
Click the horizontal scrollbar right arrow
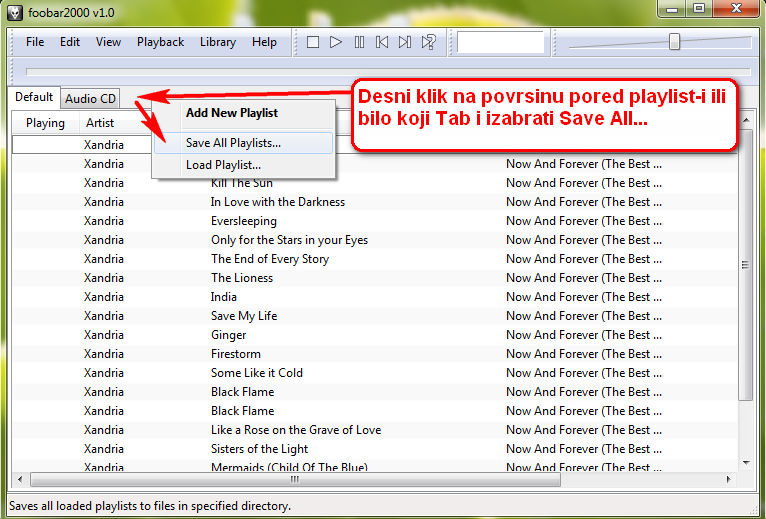point(728,479)
